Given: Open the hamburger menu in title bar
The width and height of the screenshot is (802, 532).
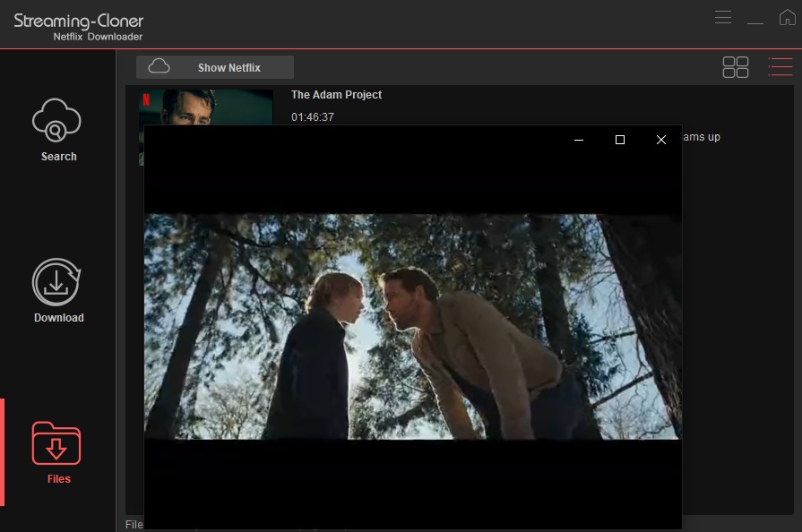Looking at the screenshot, I should pos(723,17).
